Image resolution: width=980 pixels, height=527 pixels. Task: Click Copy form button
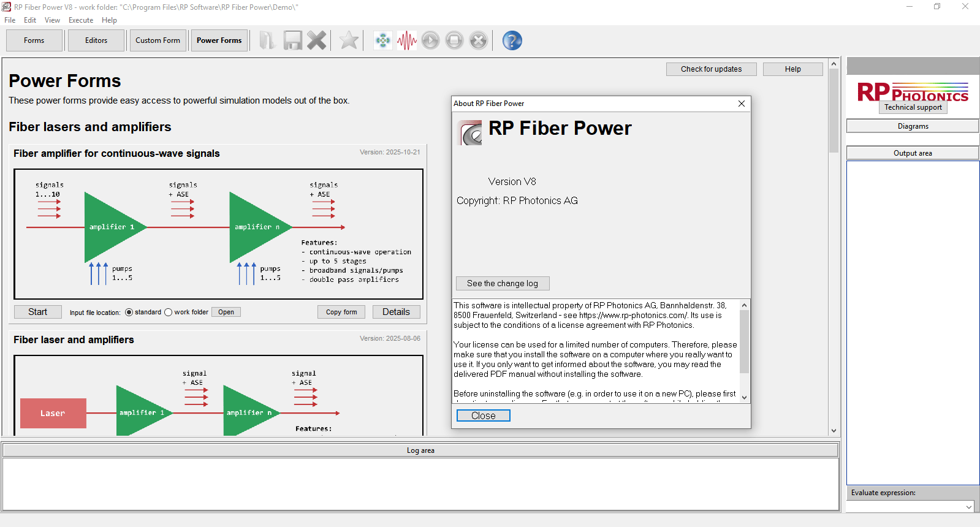341,312
